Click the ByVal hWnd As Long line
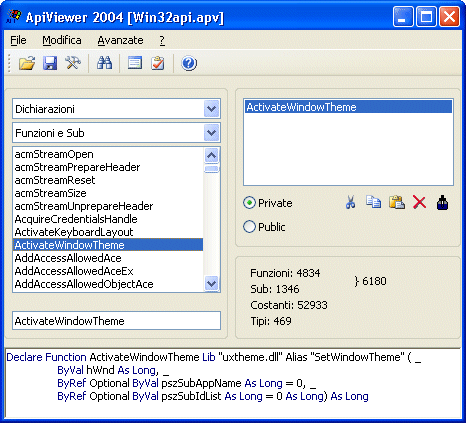The width and height of the screenshot is (466, 423). 113,370
